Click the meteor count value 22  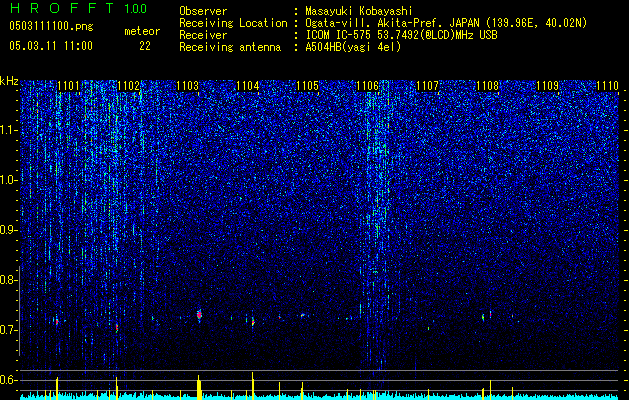145,46
